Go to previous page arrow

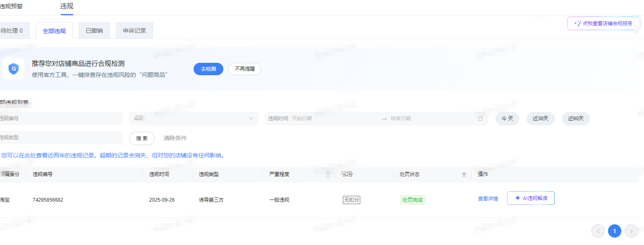(598, 231)
